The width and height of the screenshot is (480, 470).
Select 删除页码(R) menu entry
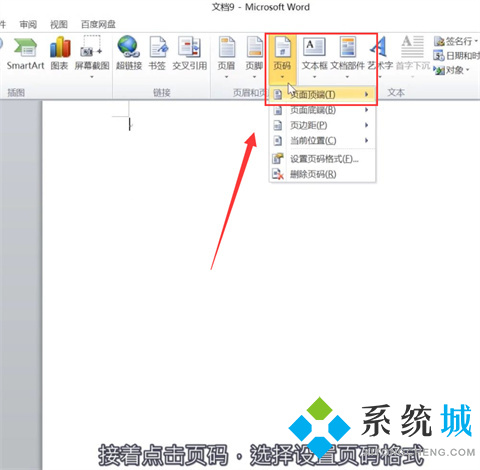click(x=322, y=174)
